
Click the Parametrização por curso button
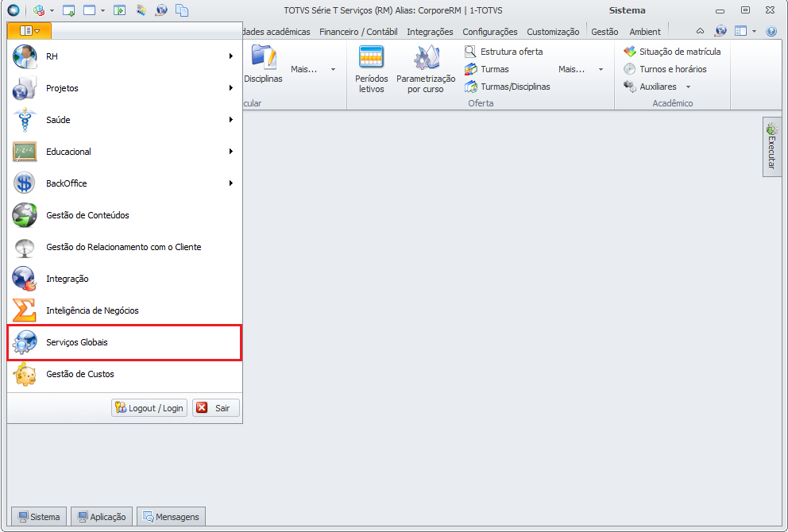426,69
